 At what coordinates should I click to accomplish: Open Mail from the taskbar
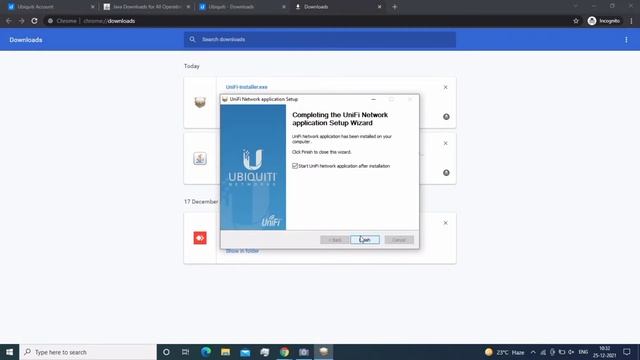245,352
